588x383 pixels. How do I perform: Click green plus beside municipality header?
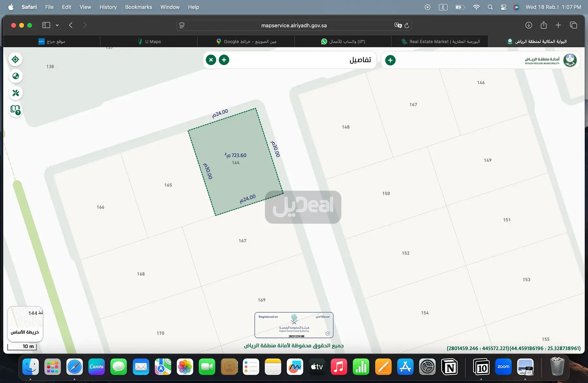pos(390,60)
